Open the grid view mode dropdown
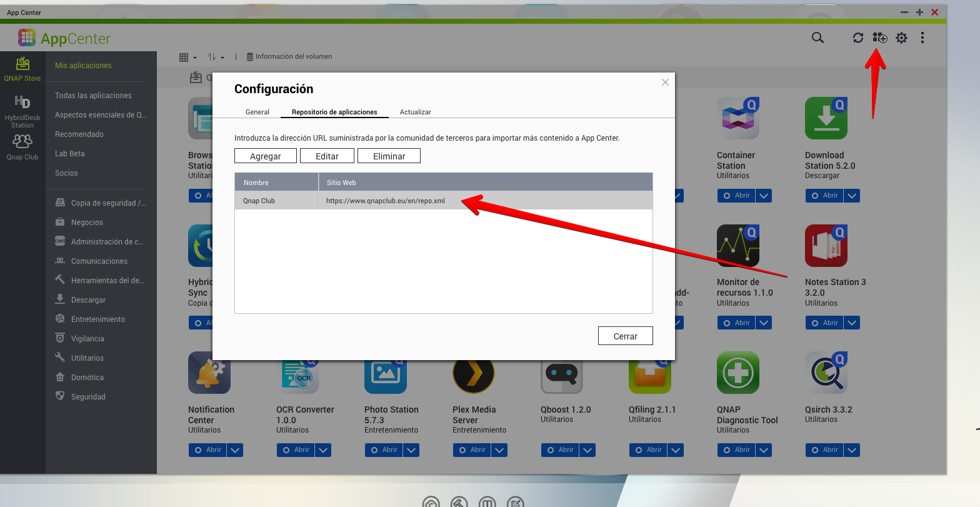The image size is (980, 507). click(x=187, y=57)
